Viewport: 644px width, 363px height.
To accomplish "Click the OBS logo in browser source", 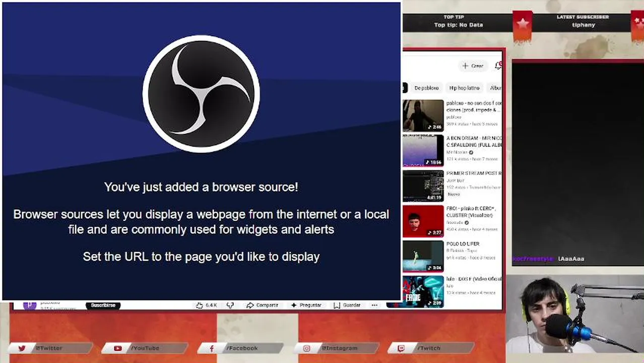I will point(201,94).
